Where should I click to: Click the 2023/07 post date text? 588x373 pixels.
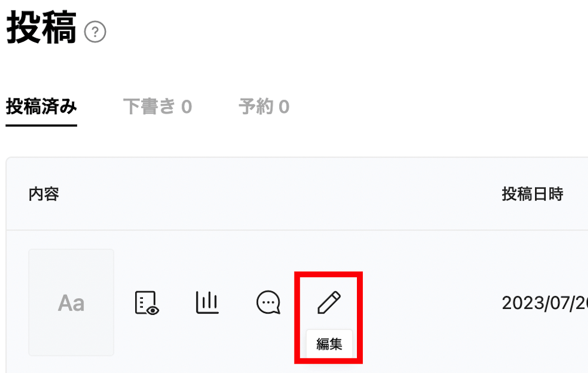[x=544, y=303]
